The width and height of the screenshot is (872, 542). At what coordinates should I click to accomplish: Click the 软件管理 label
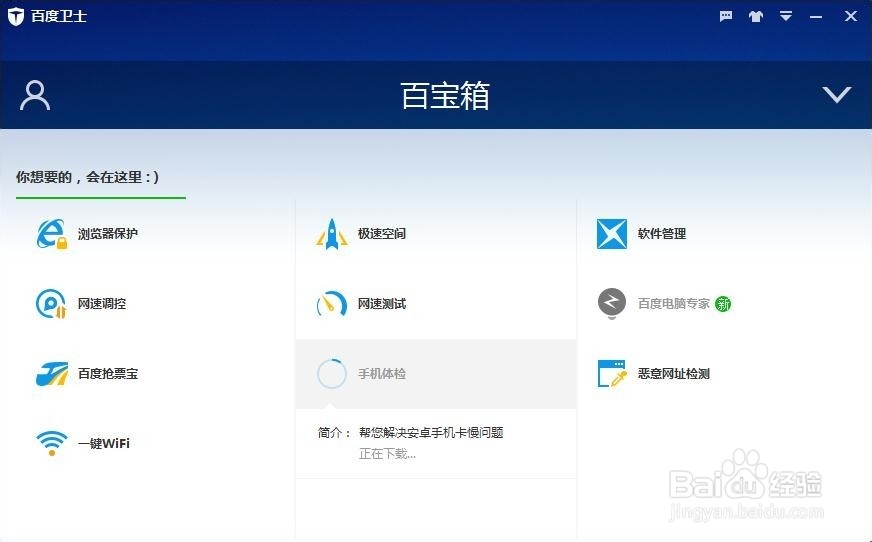pyautogui.click(x=662, y=233)
